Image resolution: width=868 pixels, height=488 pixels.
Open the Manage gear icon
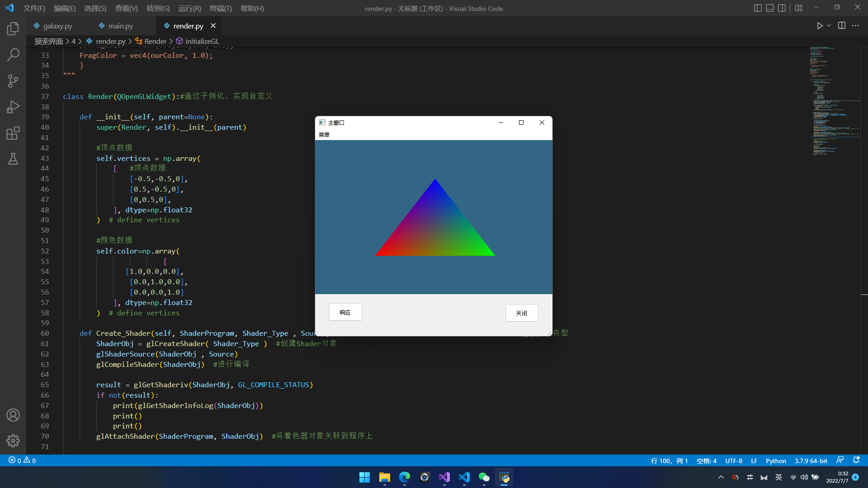13,441
